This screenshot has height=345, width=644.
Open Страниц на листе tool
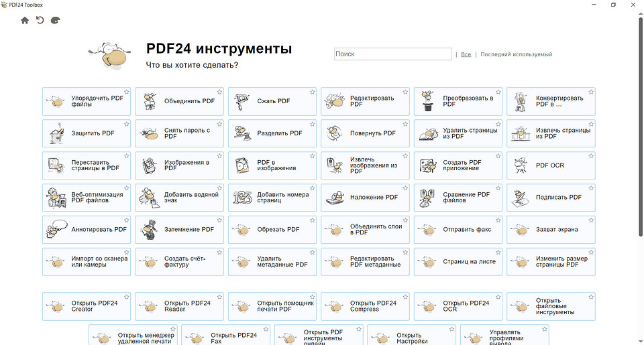(x=458, y=262)
